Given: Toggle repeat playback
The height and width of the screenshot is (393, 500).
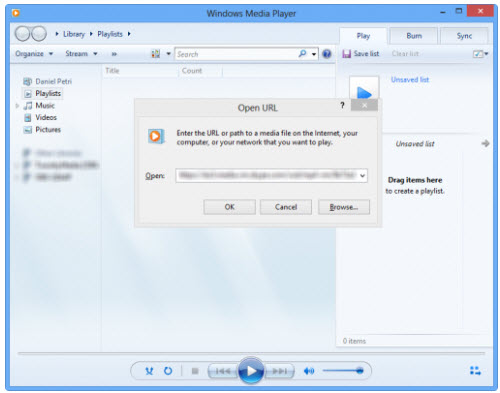Looking at the screenshot, I should [x=168, y=371].
